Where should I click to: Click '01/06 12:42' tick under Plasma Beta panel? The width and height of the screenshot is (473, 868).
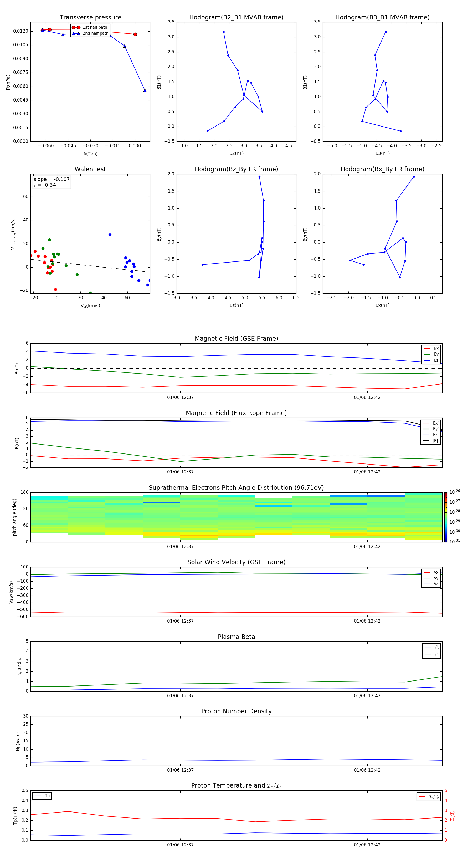(367, 696)
